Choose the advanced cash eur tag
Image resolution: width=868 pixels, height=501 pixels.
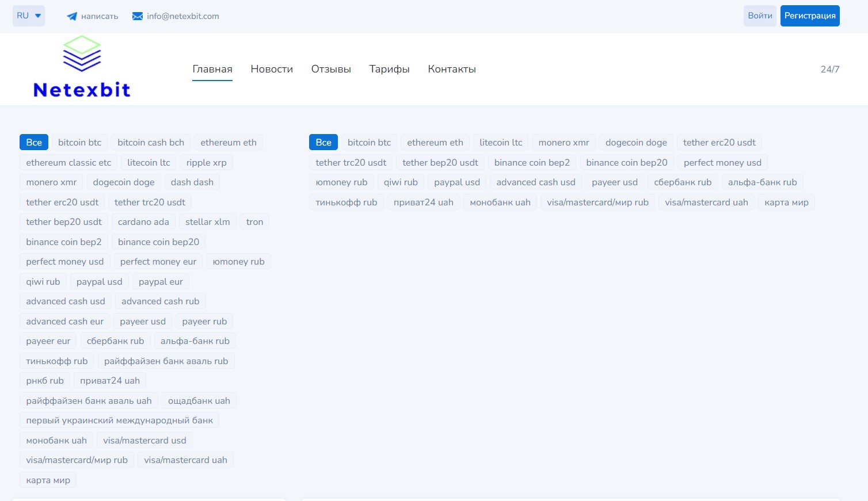[65, 322]
